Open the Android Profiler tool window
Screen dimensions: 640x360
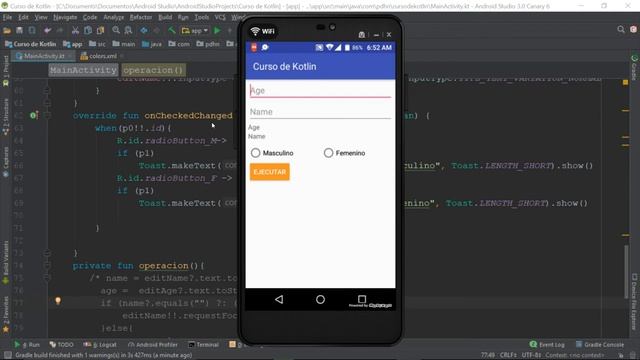pos(153,344)
